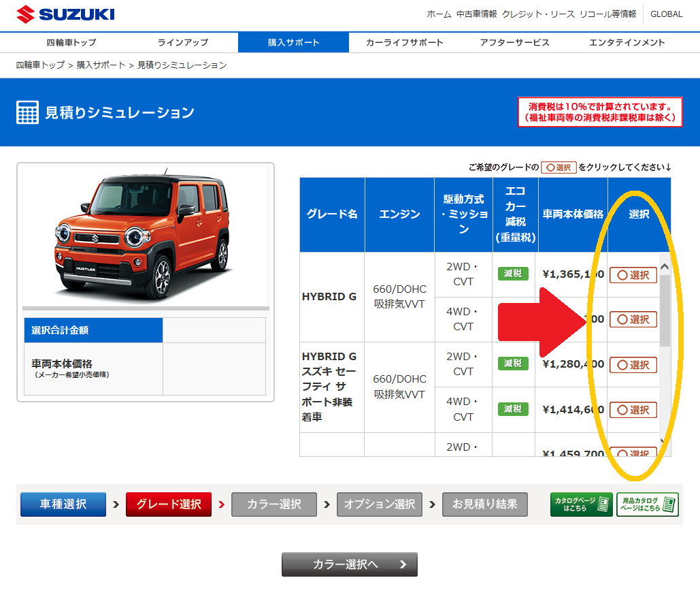The width and height of the screenshot is (700, 593).
Task: Select HYBRID G 2WD・CVT grade
Action: (x=633, y=275)
